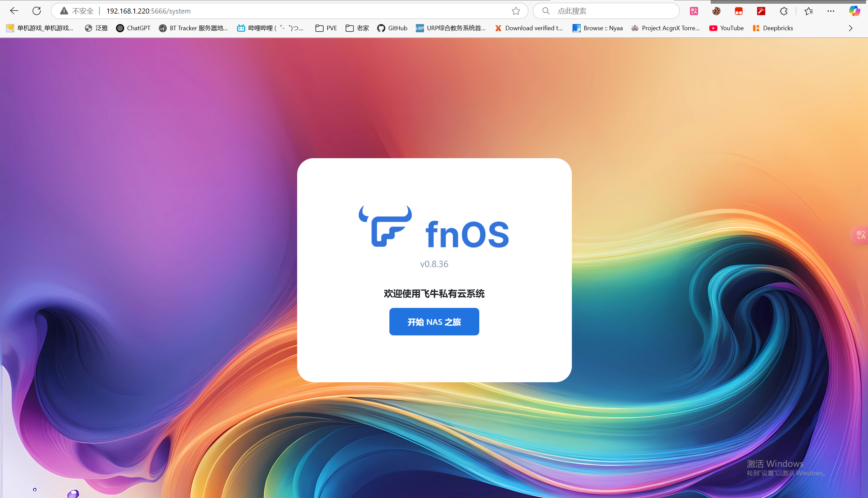868x498 pixels.
Task: Open the pink translate extension icon
Action: pyautogui.click(x=694, y=11)
